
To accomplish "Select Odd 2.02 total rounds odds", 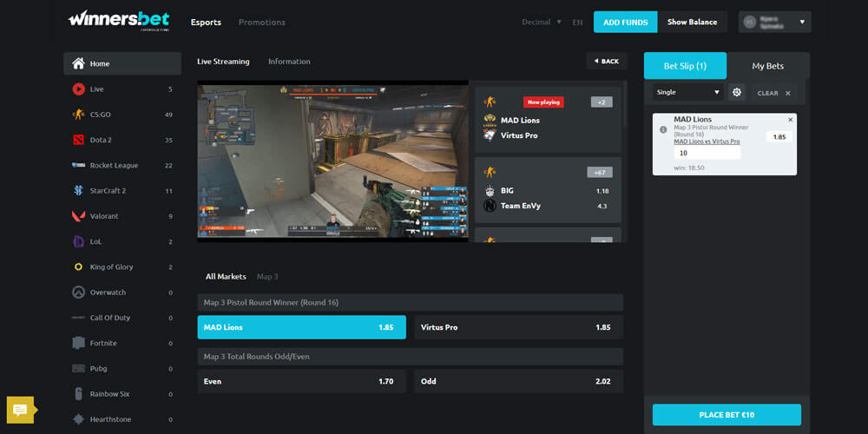I will pos(519,381).
